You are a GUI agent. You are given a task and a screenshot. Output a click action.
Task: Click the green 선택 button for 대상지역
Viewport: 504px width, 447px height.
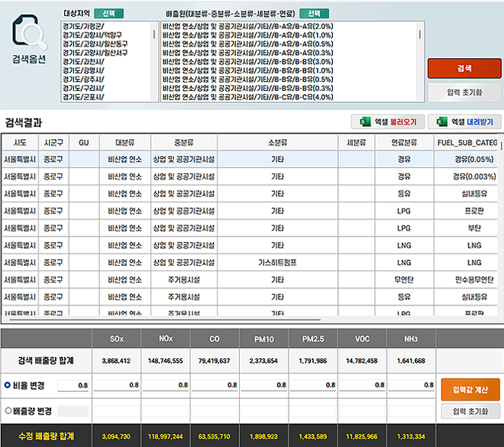click(x=108, y=14)
